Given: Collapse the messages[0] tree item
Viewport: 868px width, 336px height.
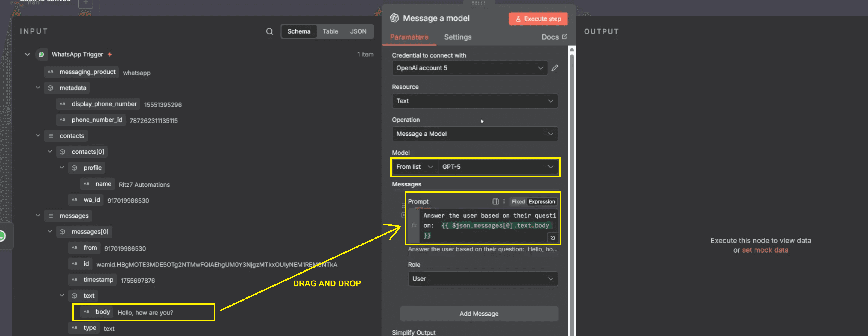Looking at the screenshot, I should click(x=50, y=231).
